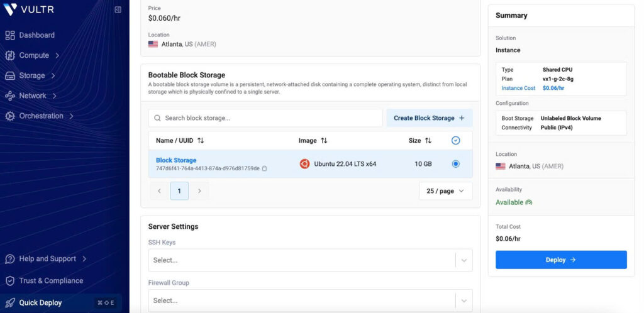Viewport: 644px width, 313px height.
Task: Go to the next page of block storage
Action: 199,190
